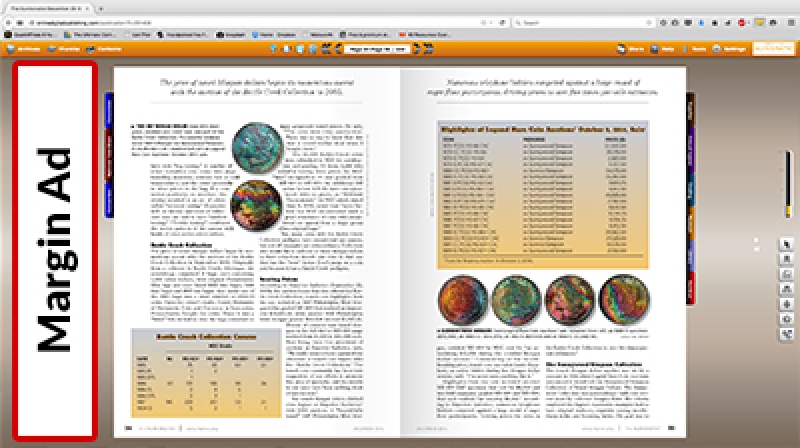
Task: Click the browser search box
Action: tap(584, 22)
